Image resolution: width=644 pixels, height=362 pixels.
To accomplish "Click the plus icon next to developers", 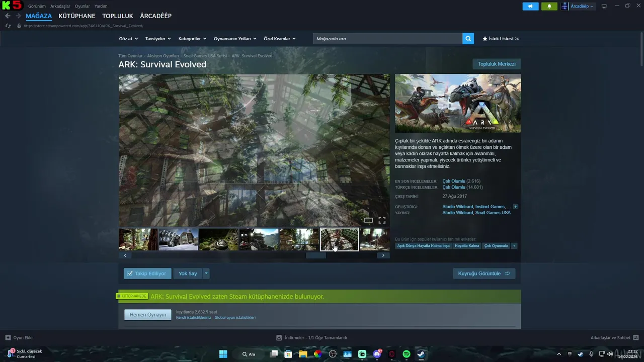I will click(x=515, y=207).
